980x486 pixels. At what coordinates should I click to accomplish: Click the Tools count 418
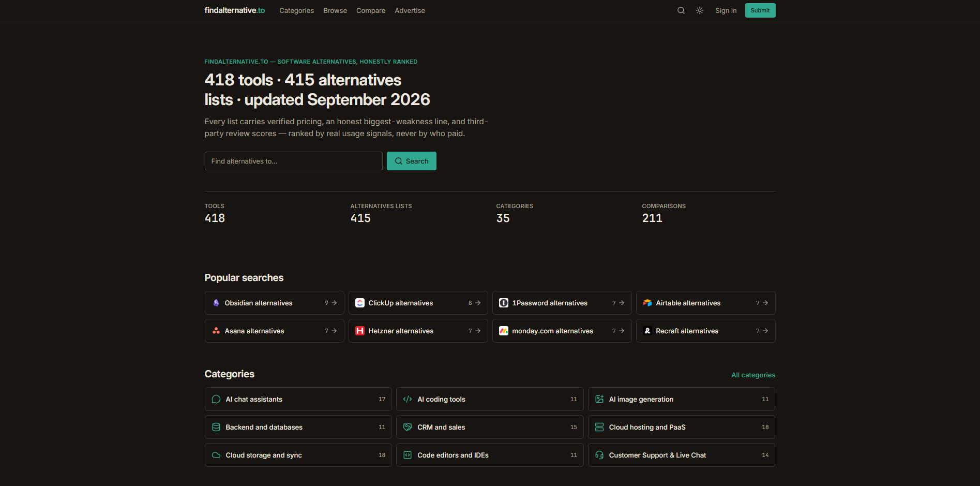(215, 218)
